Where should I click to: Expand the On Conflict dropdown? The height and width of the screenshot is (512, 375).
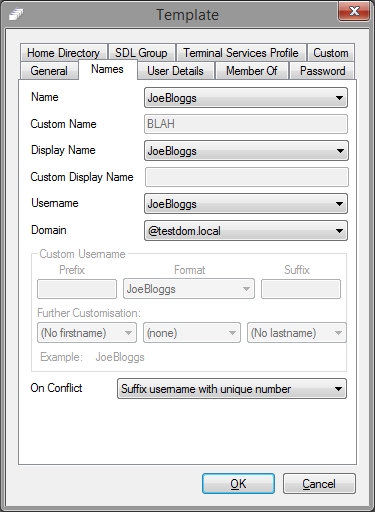232,389
